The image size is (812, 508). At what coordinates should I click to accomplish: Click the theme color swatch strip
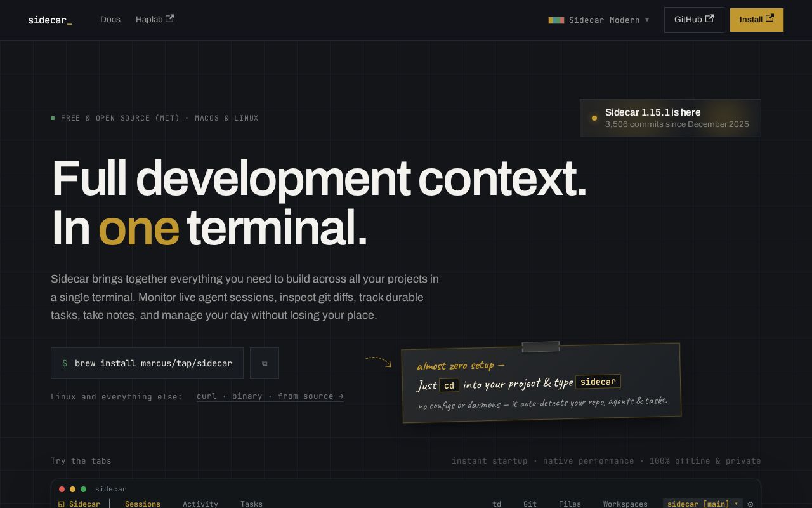coord(556,20)
